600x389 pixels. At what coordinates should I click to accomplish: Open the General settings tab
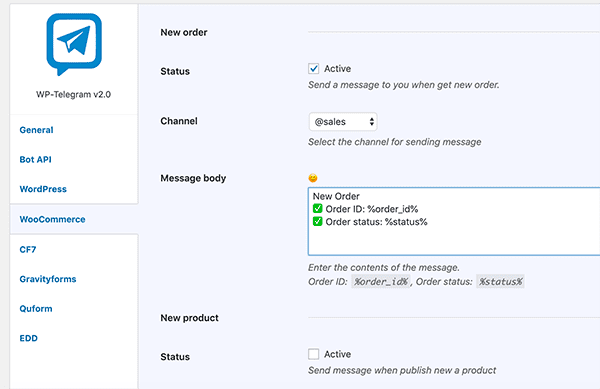click(36, 130)
